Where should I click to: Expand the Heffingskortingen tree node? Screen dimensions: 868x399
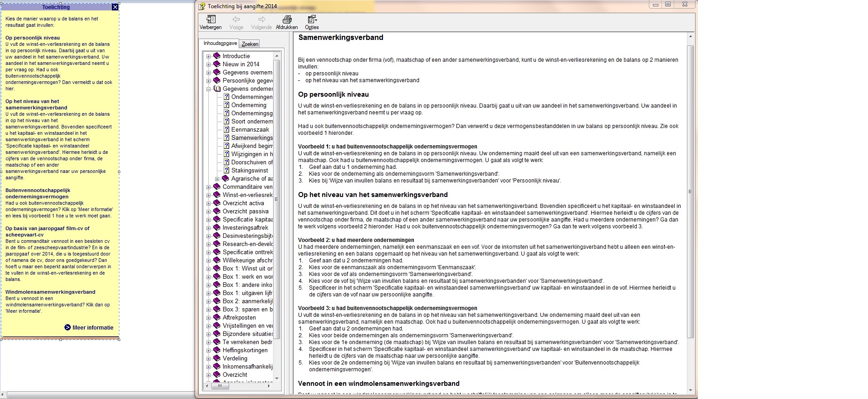[x=208, y=350]
